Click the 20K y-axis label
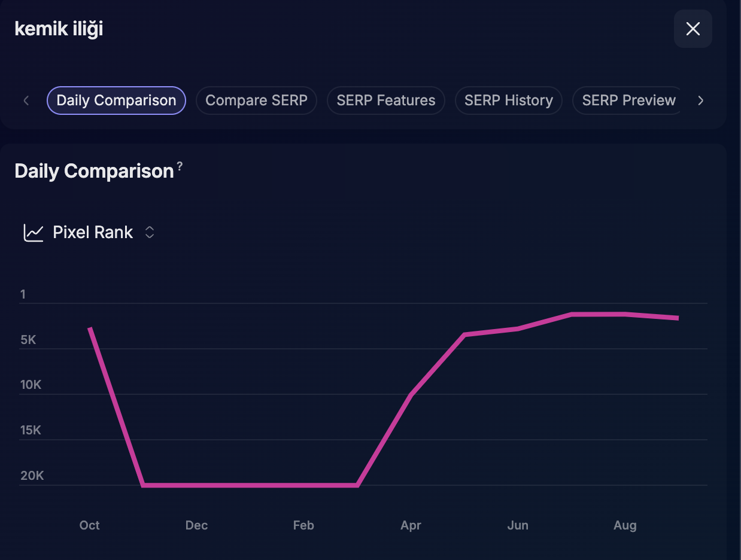This screenshot has height=560, width=741. click(32, 476)
